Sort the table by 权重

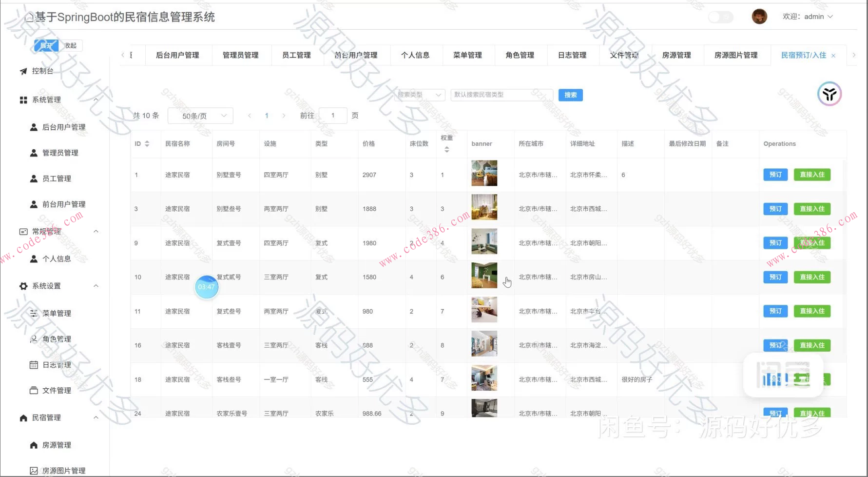pyautogui.click(x=447, y=150)
